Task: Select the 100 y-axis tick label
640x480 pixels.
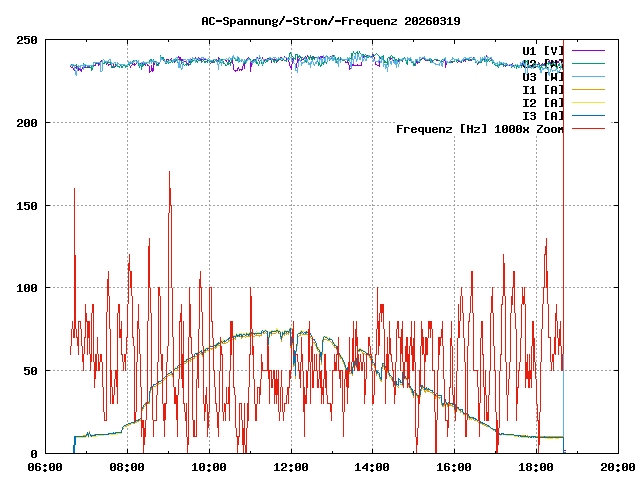Action: [27, 288]
